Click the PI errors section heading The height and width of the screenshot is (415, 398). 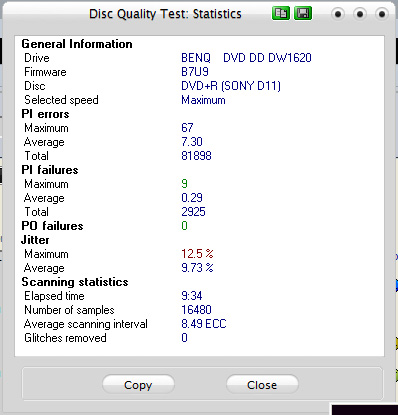45,114
